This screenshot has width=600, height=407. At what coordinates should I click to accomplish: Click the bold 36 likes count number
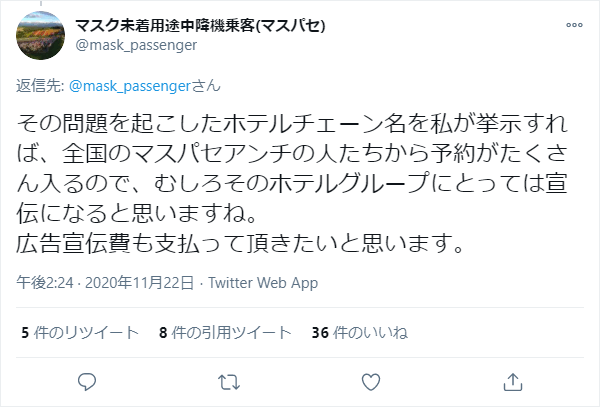320,332
